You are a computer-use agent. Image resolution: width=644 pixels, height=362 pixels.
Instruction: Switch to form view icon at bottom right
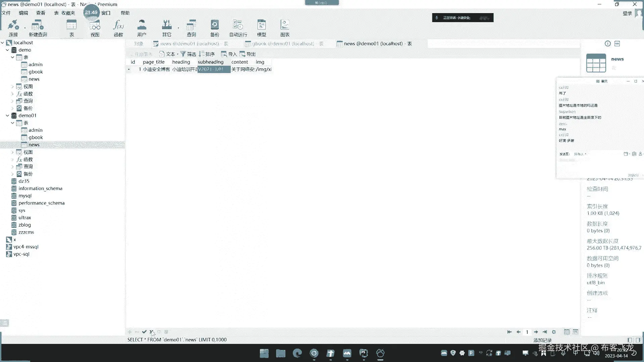pyautogui.click(x=576, y=332)
